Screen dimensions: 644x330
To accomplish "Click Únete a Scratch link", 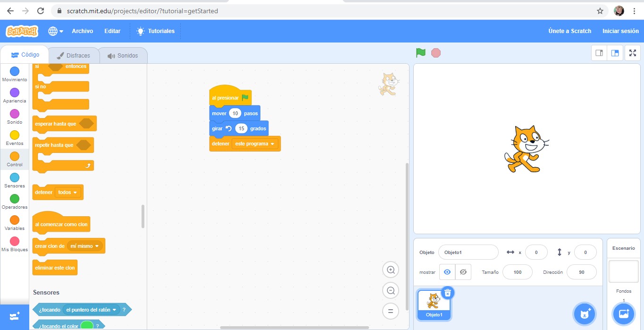I will [x=569, y=31].
